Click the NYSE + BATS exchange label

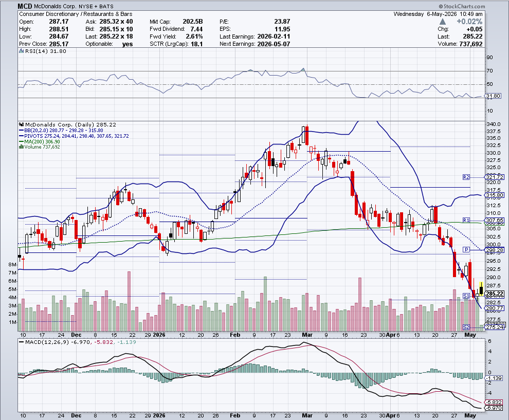coord(96,7)
